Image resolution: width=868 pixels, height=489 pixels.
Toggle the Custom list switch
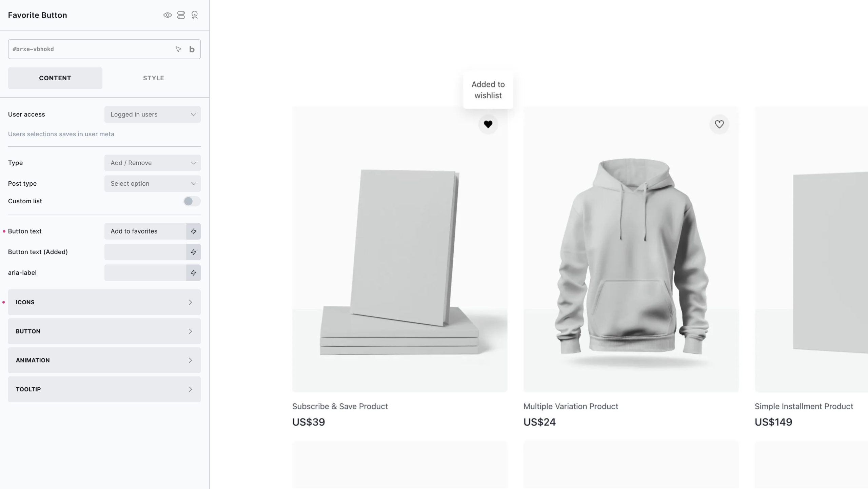[x=192, y=201]
